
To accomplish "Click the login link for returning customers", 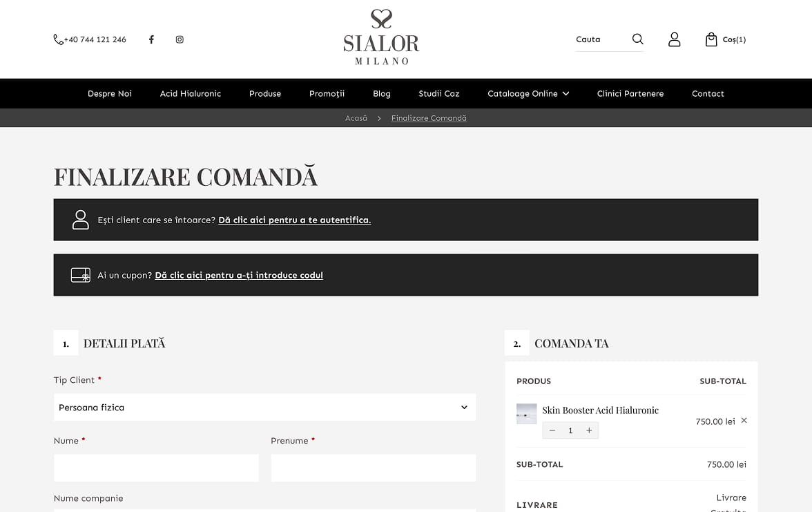I will pyautogui.click(x=294, y=220).
